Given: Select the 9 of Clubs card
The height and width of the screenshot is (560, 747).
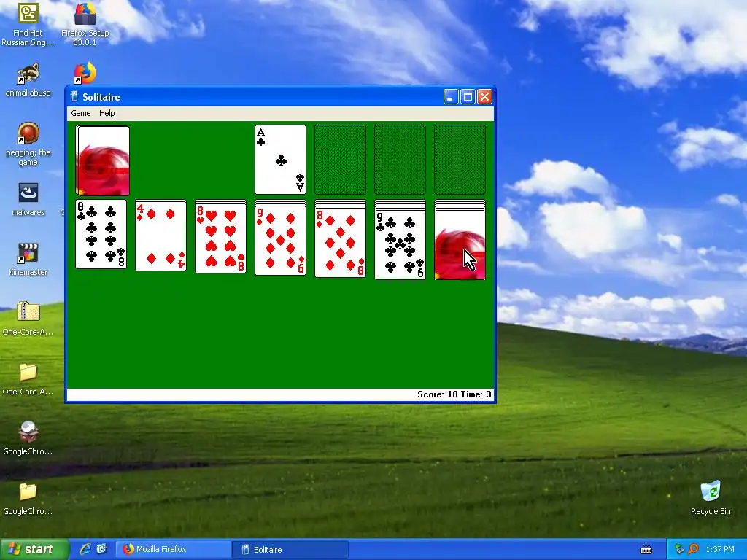Looking at the screenshot, I should pos(400,244).
